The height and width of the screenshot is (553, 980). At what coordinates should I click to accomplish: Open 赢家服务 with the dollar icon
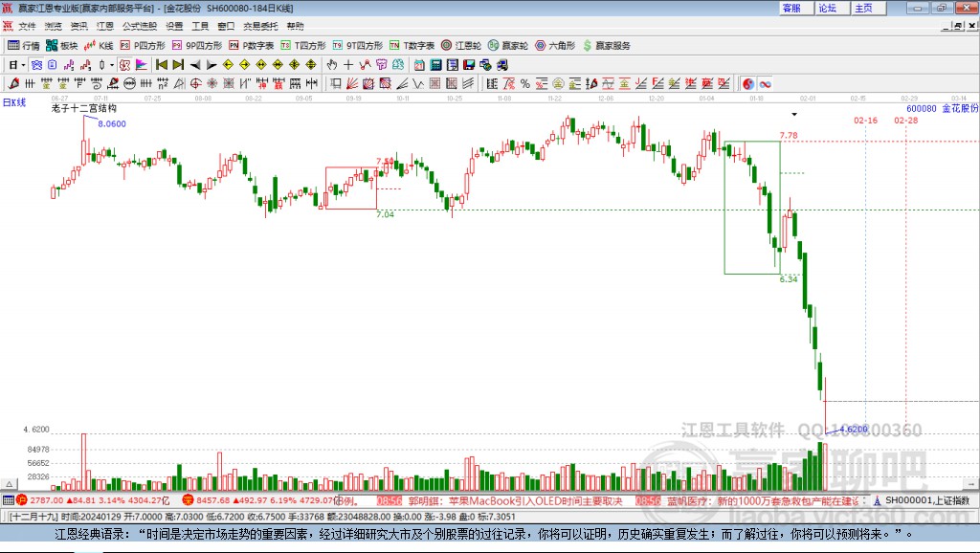coord(607,46)
